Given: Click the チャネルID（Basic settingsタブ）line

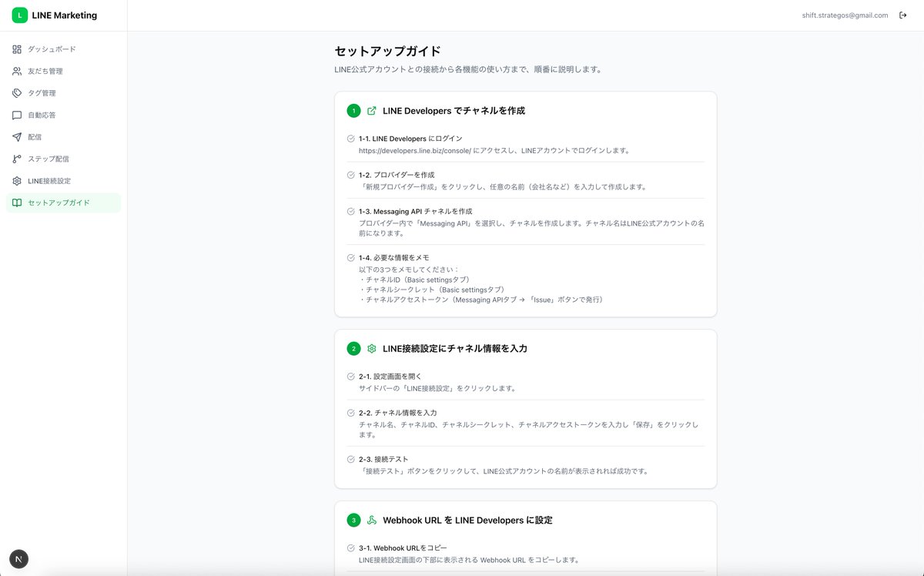Looking at the screenshot, I should [414, 280].
